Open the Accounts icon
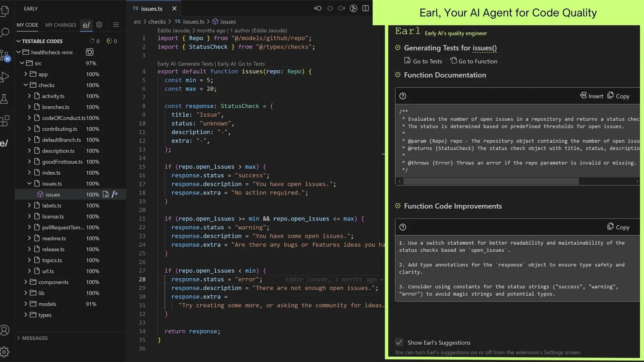The width and height of the screenshot is (644, 362). [x=4, y=330]
